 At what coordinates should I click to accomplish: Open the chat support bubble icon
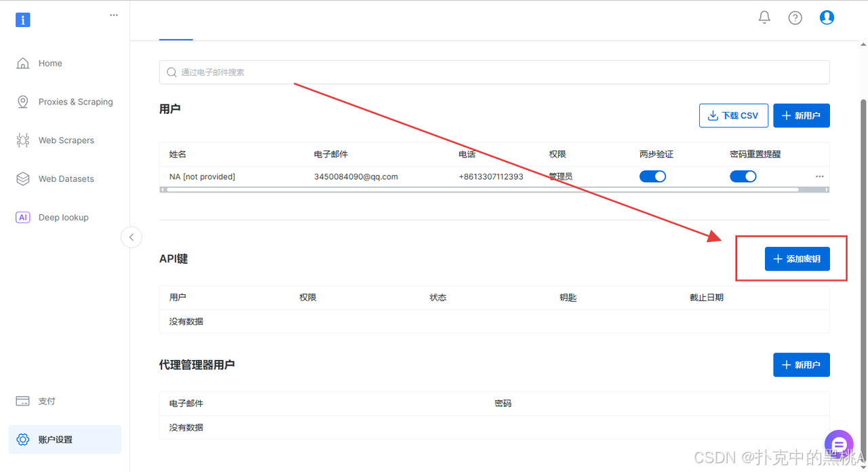(839, 444)
